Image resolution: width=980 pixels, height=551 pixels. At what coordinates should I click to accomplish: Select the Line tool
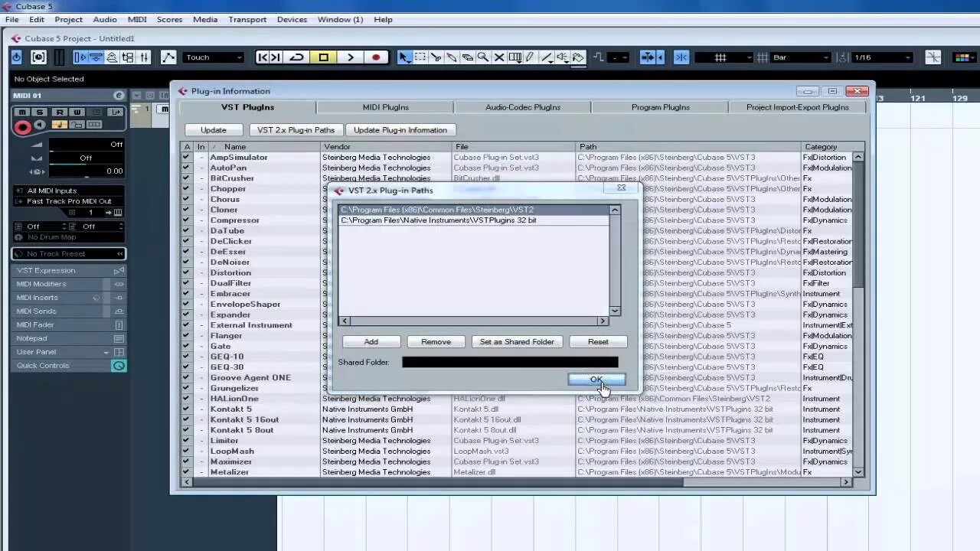coord(547,57)
